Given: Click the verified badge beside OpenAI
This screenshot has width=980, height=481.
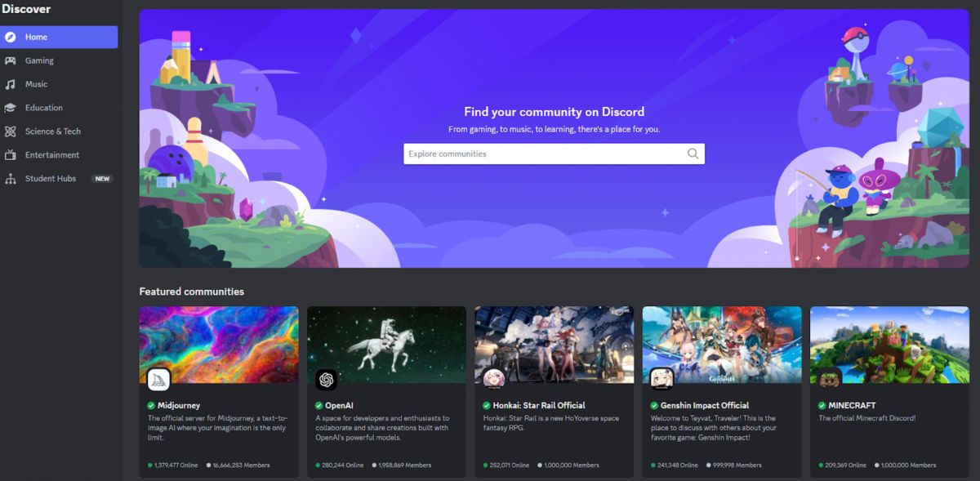Looking at the screenshot, I should click(x=319, y=405).
